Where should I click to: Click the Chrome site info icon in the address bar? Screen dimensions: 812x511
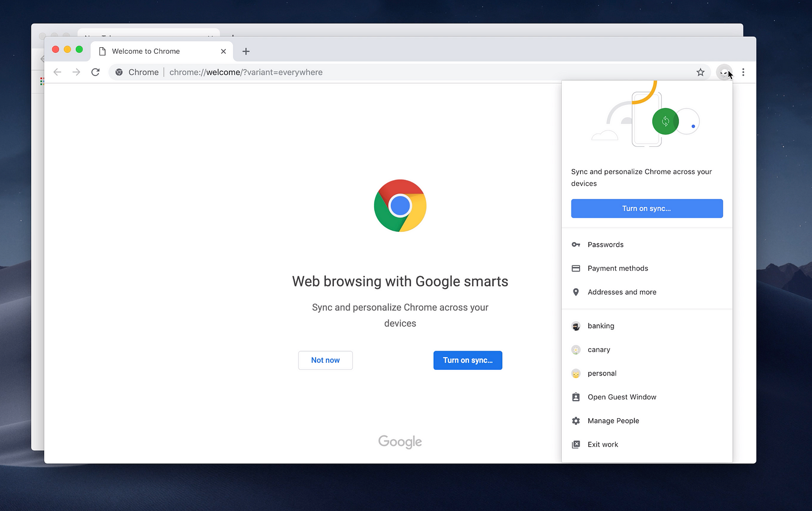[119, 72]
